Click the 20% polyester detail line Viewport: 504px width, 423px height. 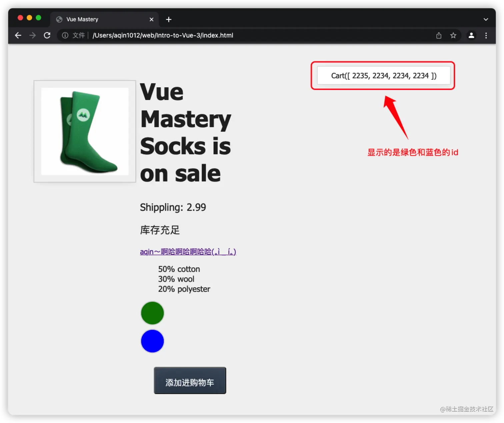click(184, 289)
